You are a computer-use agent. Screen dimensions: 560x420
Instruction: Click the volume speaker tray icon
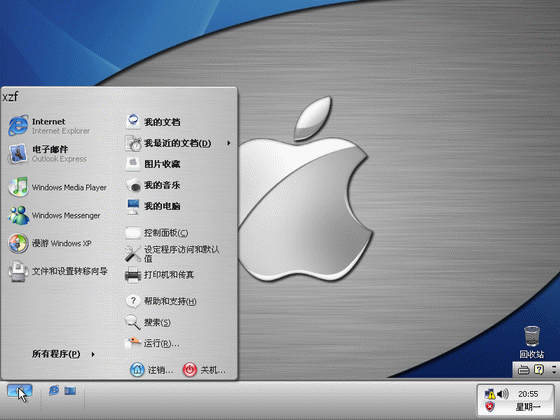503,394
